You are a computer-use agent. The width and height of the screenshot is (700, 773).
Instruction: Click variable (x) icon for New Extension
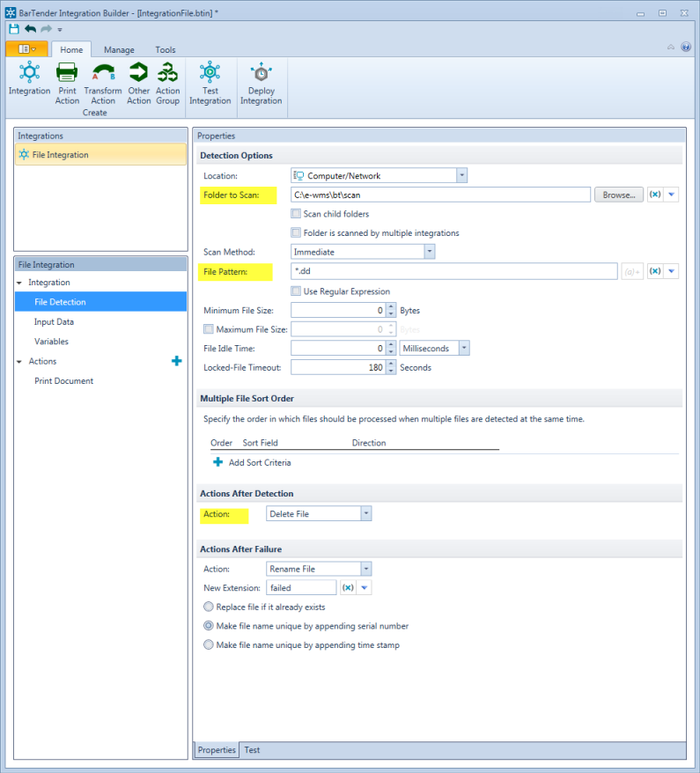(348, 587)
